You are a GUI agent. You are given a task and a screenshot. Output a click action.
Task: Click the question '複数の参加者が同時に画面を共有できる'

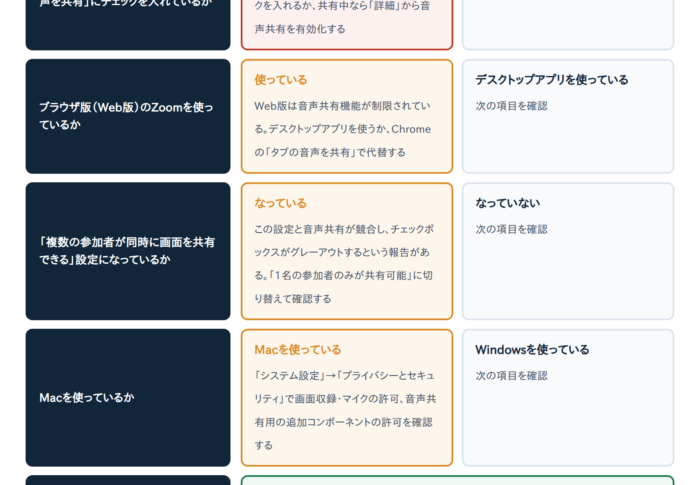[127, 251]
